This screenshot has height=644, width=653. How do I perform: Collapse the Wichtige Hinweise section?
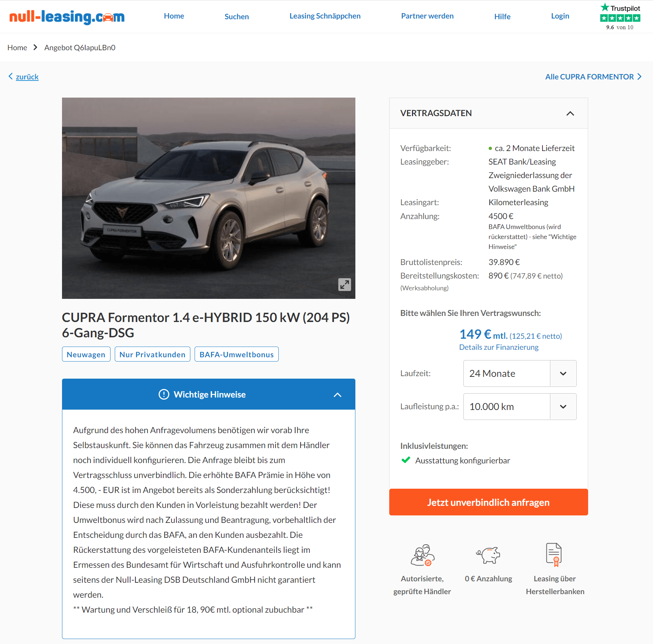coord(338,395)
